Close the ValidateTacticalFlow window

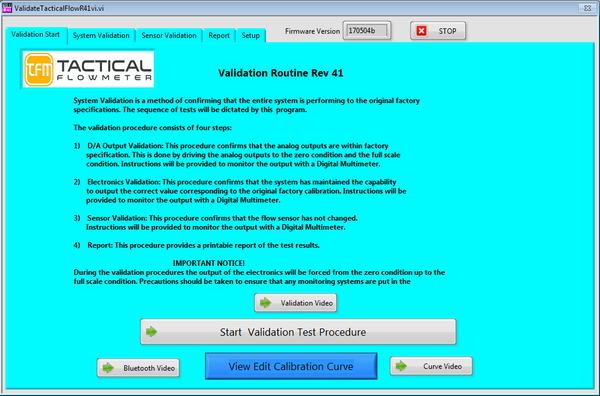coord(587,8)
